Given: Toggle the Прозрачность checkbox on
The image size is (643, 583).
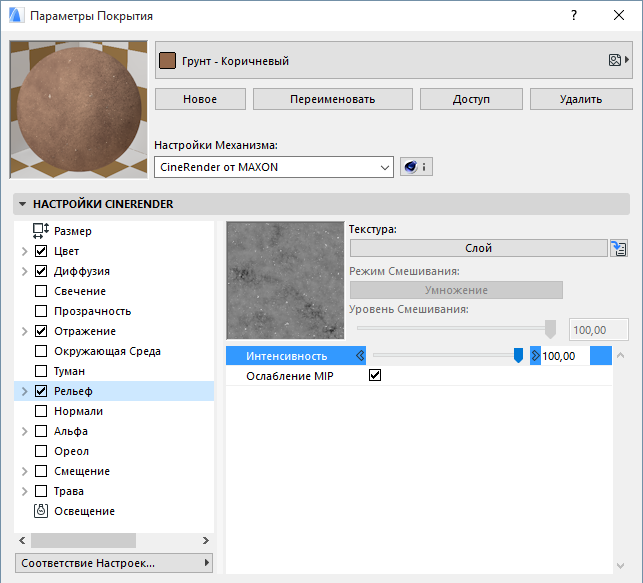Looking at the screenshot, I should [41, 311].
